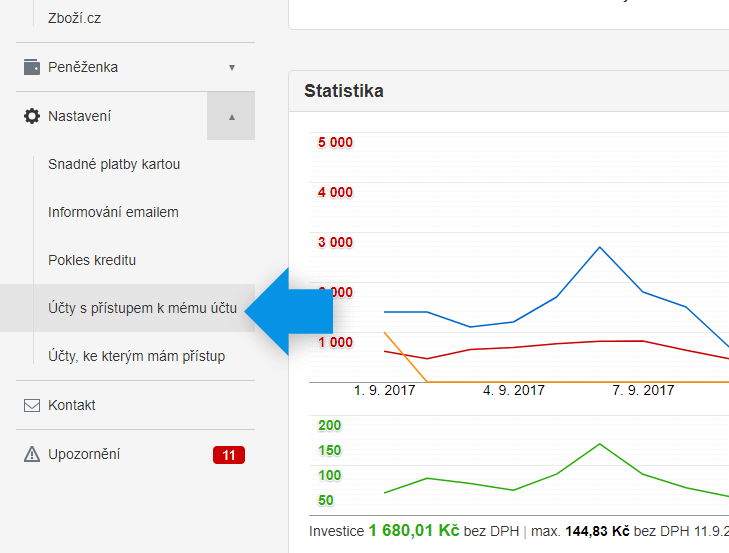
Task: Open Informování emailem settings
Action: point(113,212)
